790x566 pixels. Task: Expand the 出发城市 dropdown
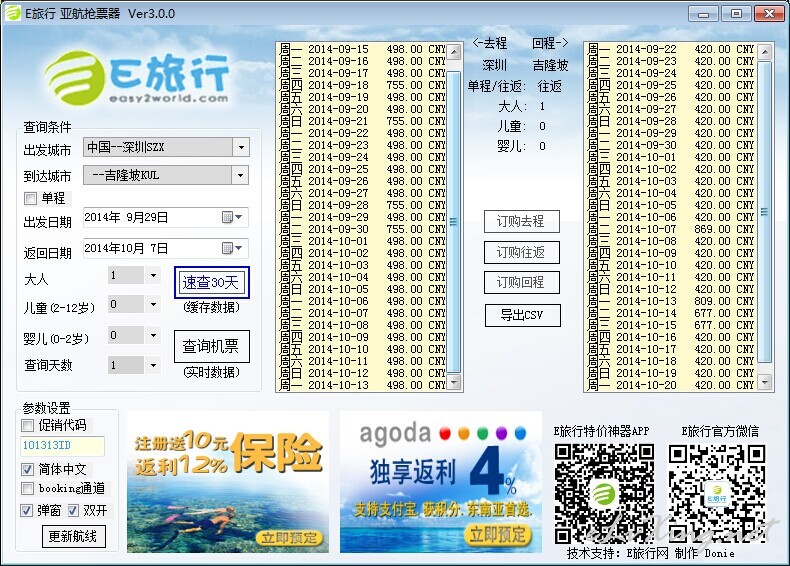pos(241,147)
